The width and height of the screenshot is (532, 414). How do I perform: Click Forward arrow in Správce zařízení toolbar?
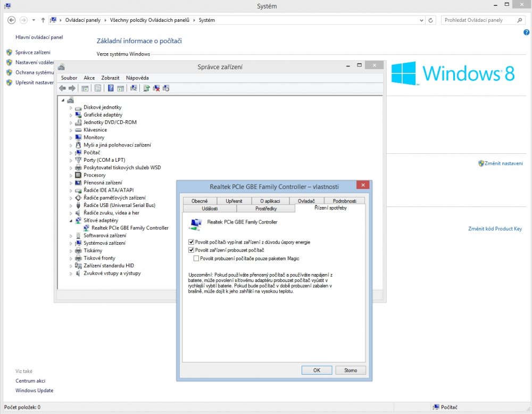pyautogui.click(x=72, y=88)
